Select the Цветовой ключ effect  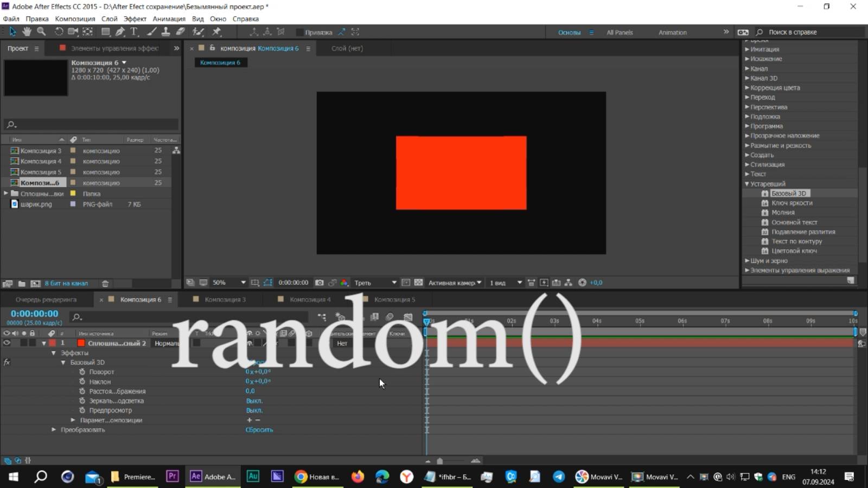pyautogui.click(x=794, y=251)
